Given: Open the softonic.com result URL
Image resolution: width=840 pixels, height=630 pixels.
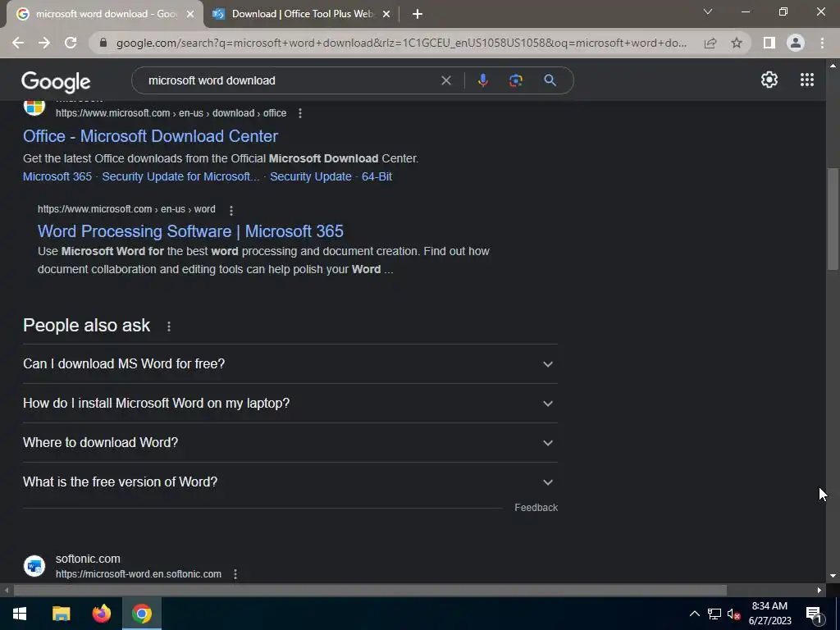Looking at the screenshot, I should click(138, 574).
